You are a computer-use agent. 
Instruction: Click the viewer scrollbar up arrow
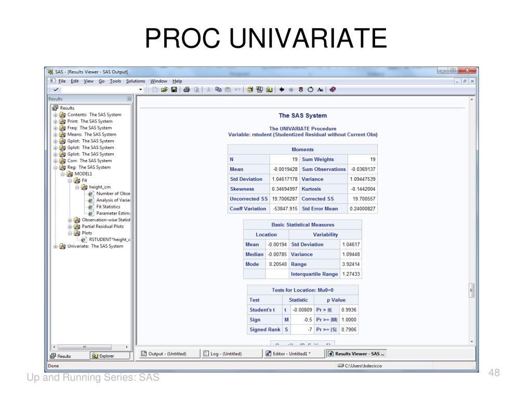tap(471, 99)
